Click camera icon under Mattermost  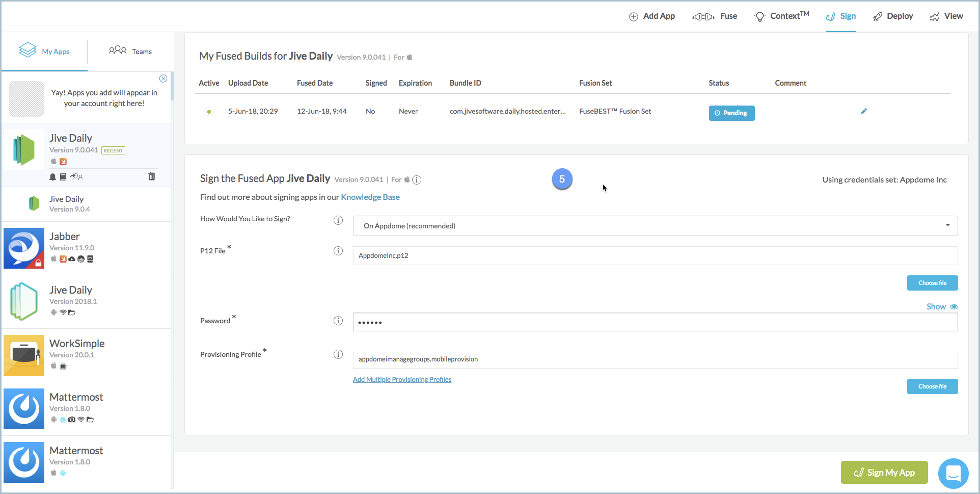pos(72,420)
